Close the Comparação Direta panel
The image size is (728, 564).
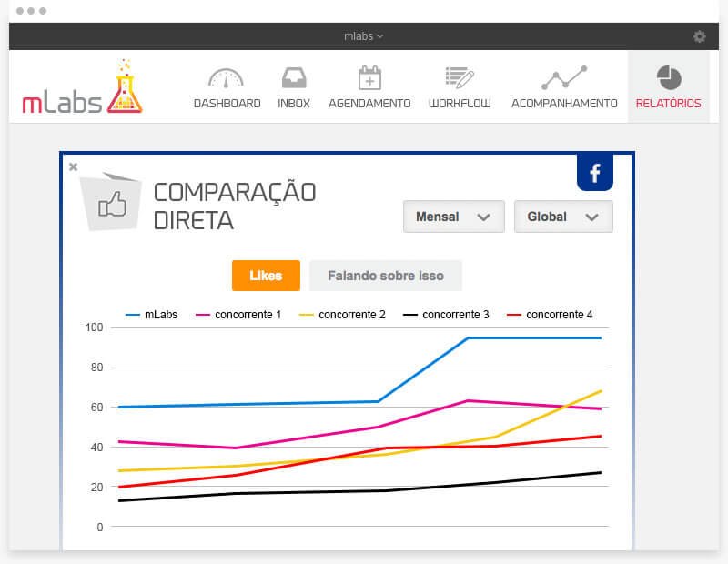pos(74,166)
